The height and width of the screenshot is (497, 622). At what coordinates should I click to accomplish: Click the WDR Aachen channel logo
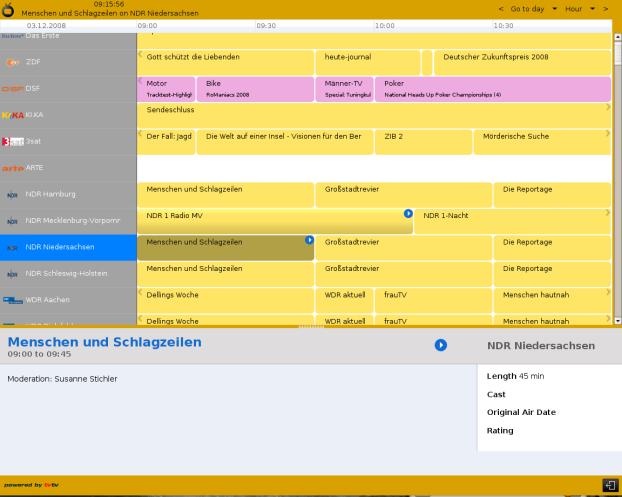click(13, 300)
